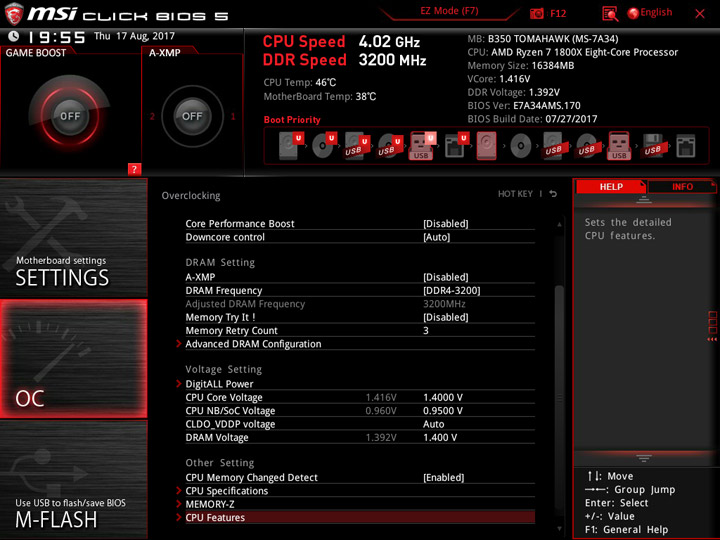Edit Memory Retry Count value 3
This screenshot has width=720, height=540.
[426, 331]
